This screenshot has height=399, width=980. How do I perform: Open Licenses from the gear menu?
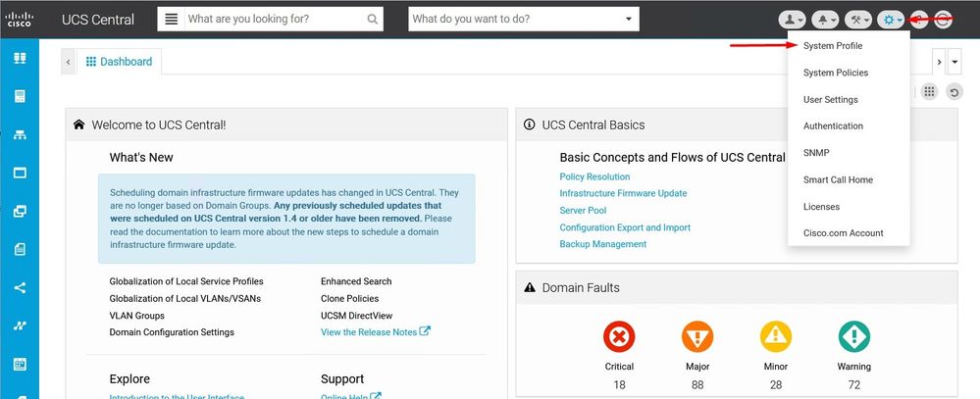point(821,207)
